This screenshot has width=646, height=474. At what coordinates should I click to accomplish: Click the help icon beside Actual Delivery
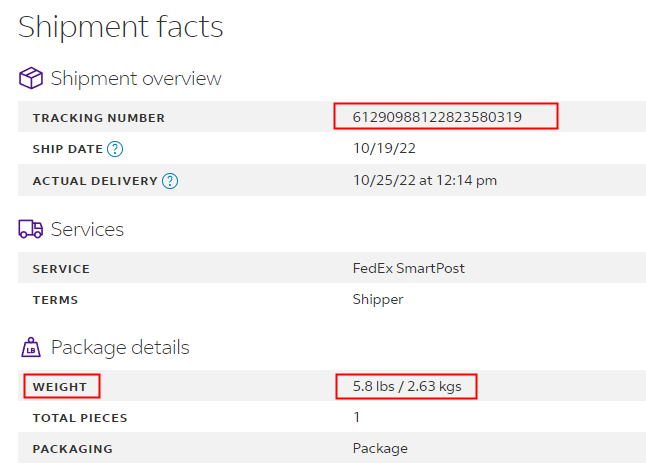(170, 181)
